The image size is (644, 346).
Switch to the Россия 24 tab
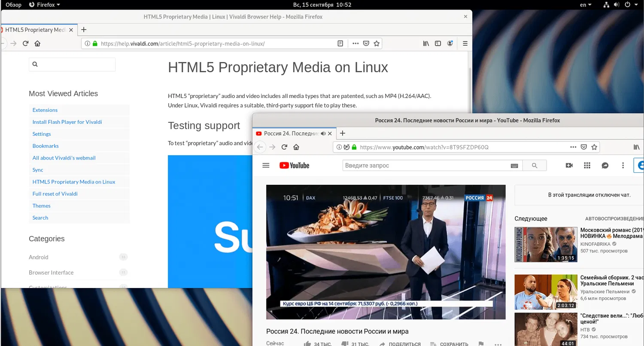pyautogui.click(x=291, y=133)
